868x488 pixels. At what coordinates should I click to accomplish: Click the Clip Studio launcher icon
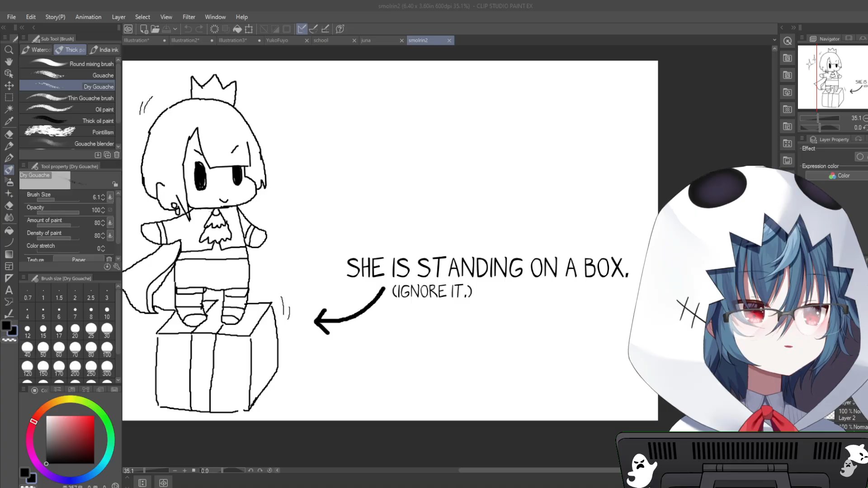click(128, 29)
